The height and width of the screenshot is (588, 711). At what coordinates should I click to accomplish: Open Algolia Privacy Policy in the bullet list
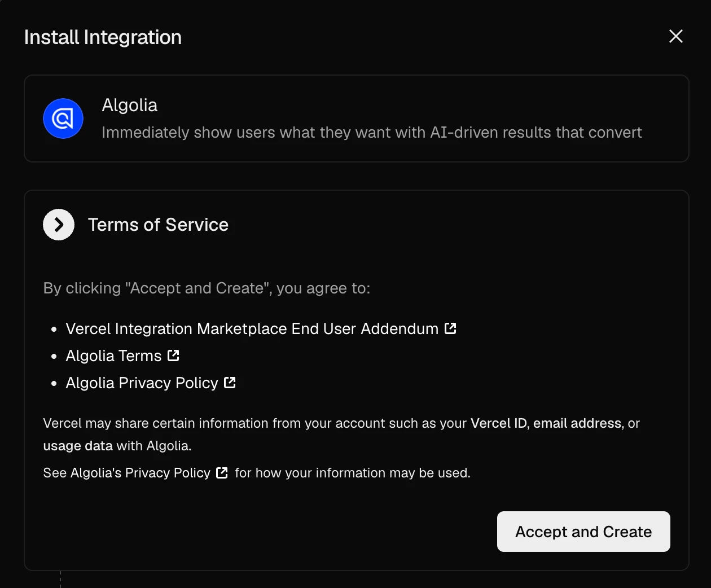[142, 383]
